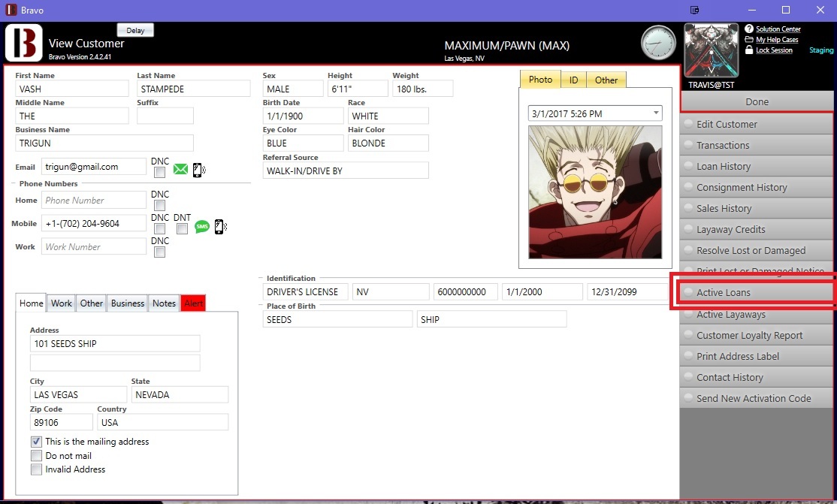The image size is (837, 504).
Task: Open the clock widget in the header
Action: tap(658, 43)
